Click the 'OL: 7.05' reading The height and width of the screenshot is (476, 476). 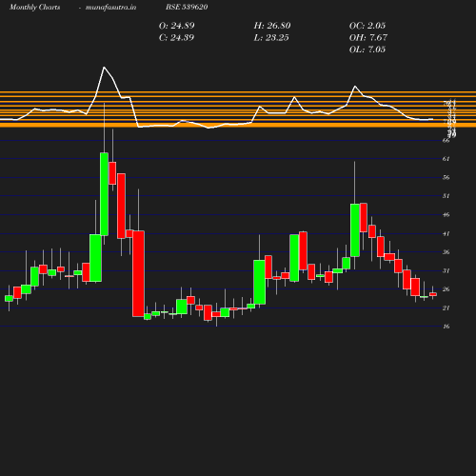pos(367,50)
